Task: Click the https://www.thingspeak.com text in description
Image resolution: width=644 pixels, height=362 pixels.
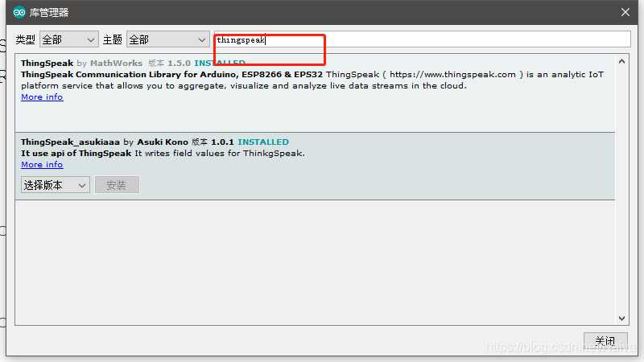Action: (452, 74)
